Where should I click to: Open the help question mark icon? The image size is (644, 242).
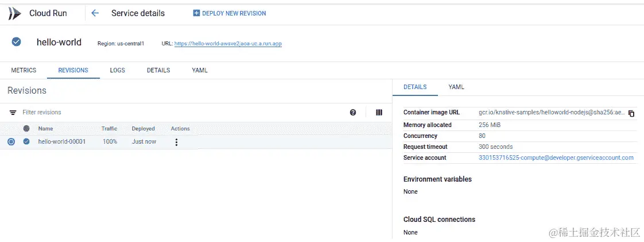[353, 112]
